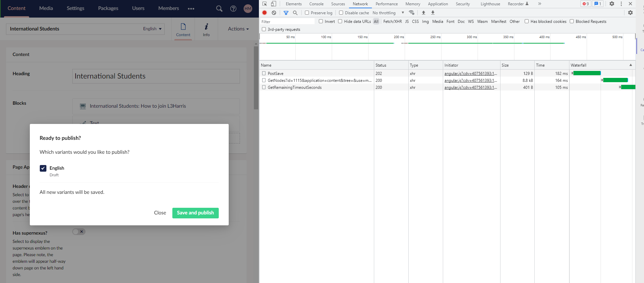The height and width of the screenshot is (283, 644).
Task: Open network search magnifier in DevTools
Action: pos(295,13)
